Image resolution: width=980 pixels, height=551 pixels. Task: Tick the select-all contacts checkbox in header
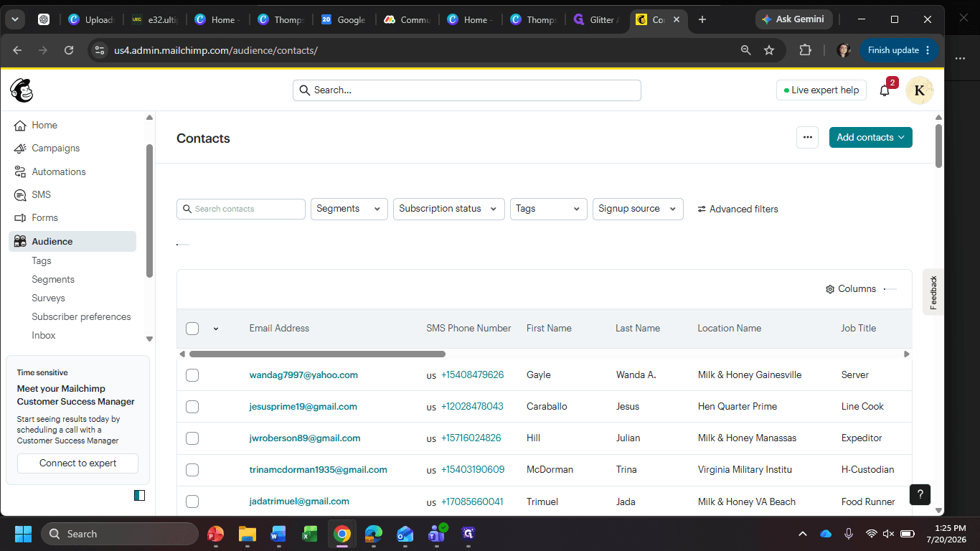[x=192, y=329]
